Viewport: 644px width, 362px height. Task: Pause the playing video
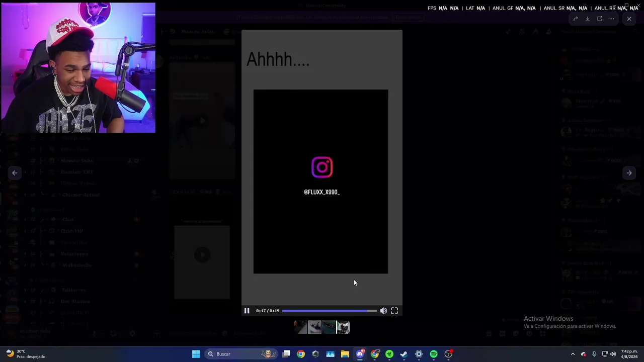[x=247, y=311]
